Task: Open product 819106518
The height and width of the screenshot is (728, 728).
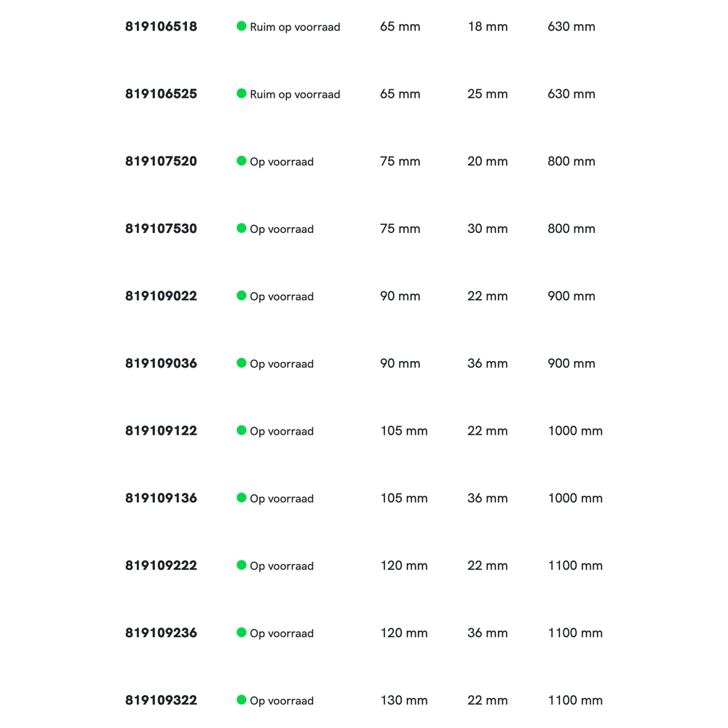Action: pos(161,26)
